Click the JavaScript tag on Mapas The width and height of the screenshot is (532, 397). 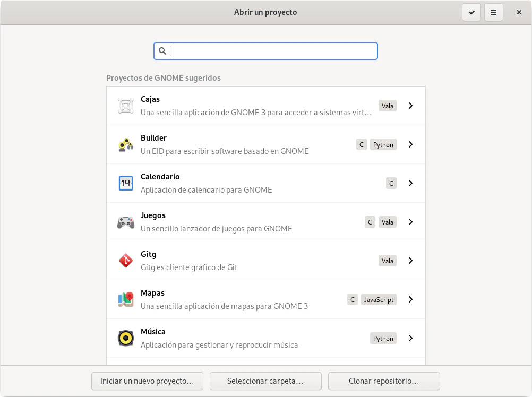(x=379, y=299)
